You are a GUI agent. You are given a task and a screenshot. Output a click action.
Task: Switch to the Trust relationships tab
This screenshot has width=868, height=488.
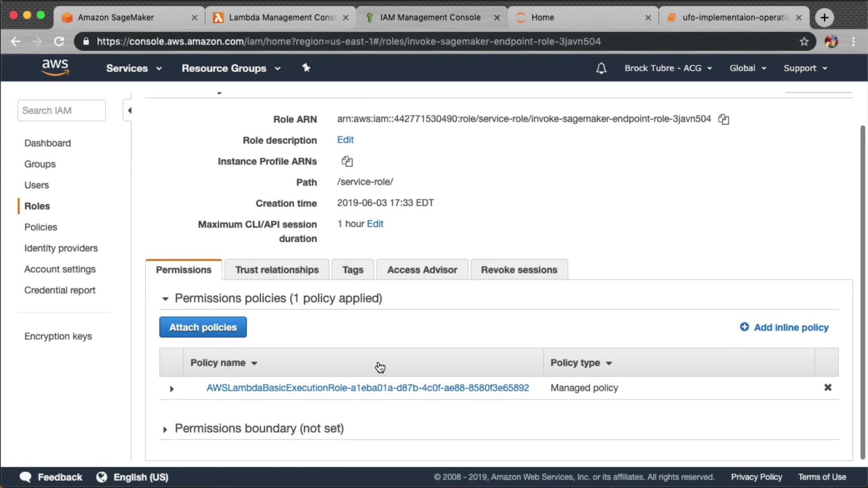tap(277, 270)
